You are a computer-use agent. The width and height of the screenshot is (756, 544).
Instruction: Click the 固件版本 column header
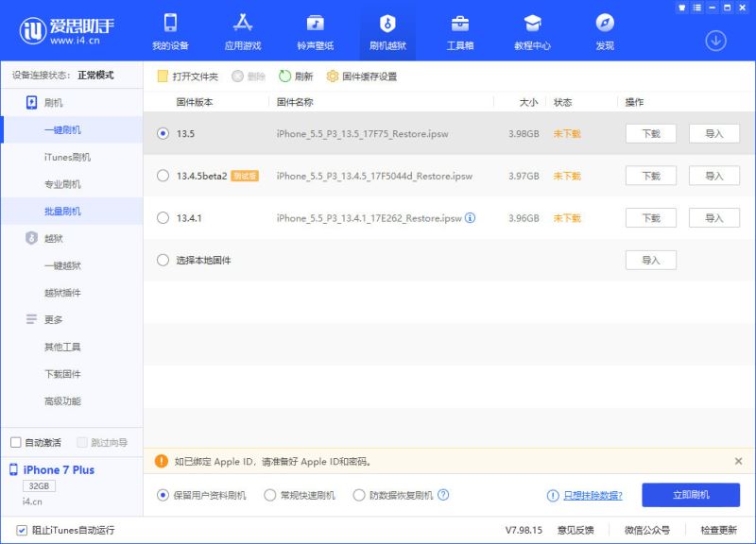point(195,102)
